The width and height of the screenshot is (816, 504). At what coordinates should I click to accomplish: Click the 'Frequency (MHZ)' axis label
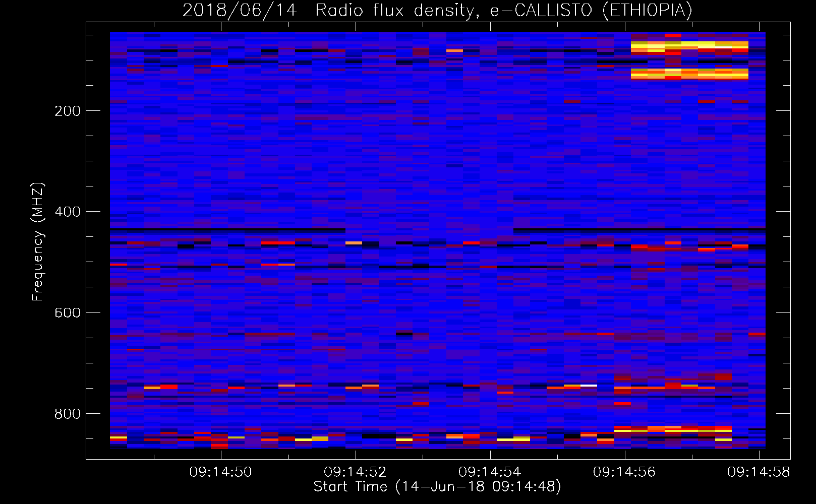[x=38, y=241]
